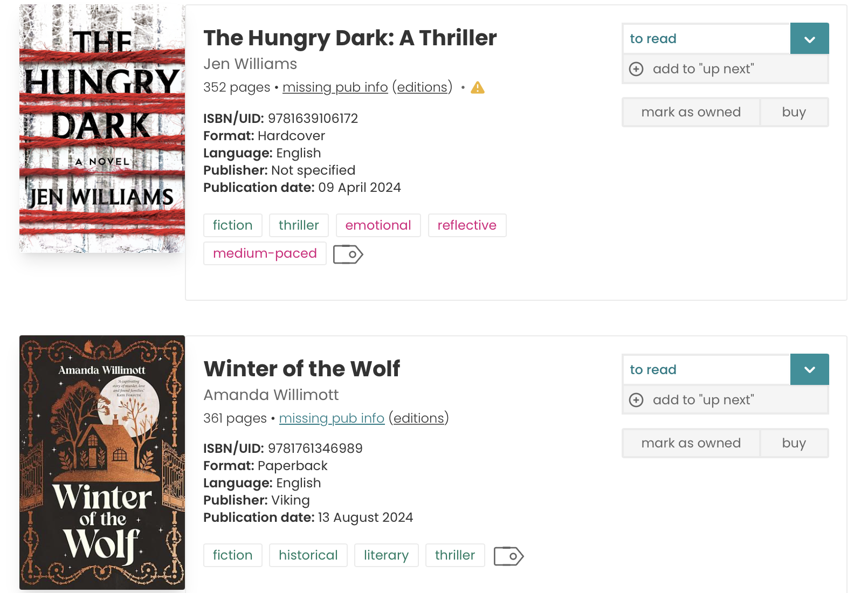Click the tag icon under Winter of the Wolf
The image size is (868, 593).
pyautogui.click(x=508, y=556)
